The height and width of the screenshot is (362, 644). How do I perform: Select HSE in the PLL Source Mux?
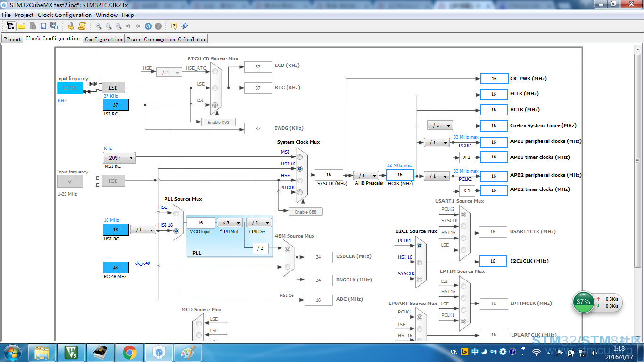tap(176, 214)
